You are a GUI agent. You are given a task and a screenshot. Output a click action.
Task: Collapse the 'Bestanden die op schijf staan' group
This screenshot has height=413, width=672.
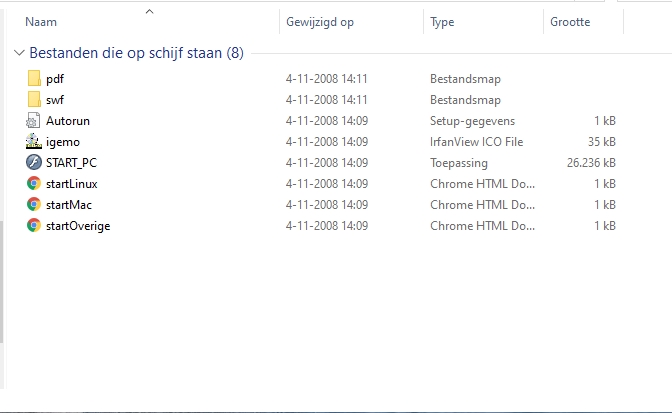click(20, 52)
